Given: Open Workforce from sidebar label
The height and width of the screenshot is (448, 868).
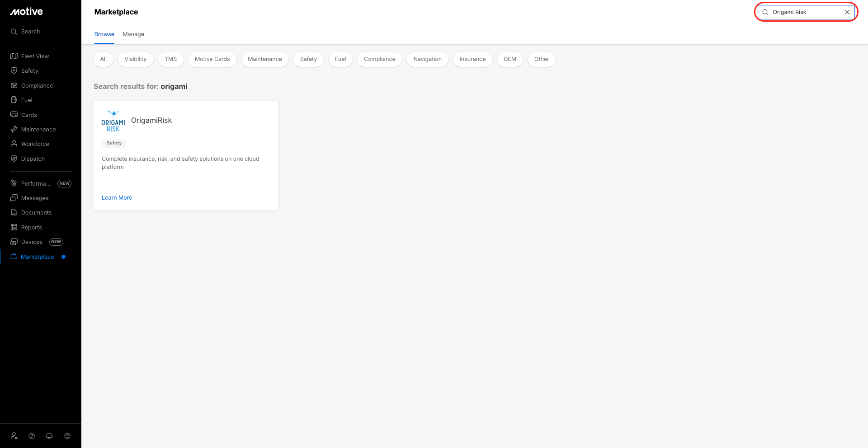Looking at the screenshot, I should pyautogui.click(x=35, y=144).
